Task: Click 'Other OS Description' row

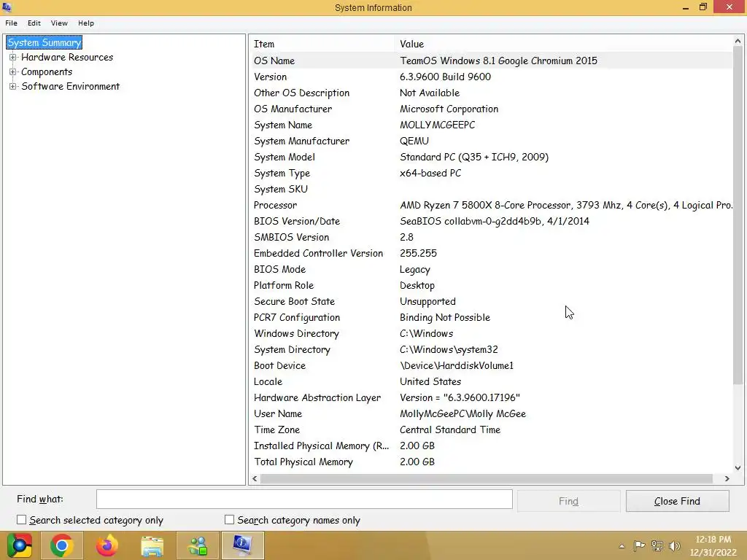Action: 491,93
